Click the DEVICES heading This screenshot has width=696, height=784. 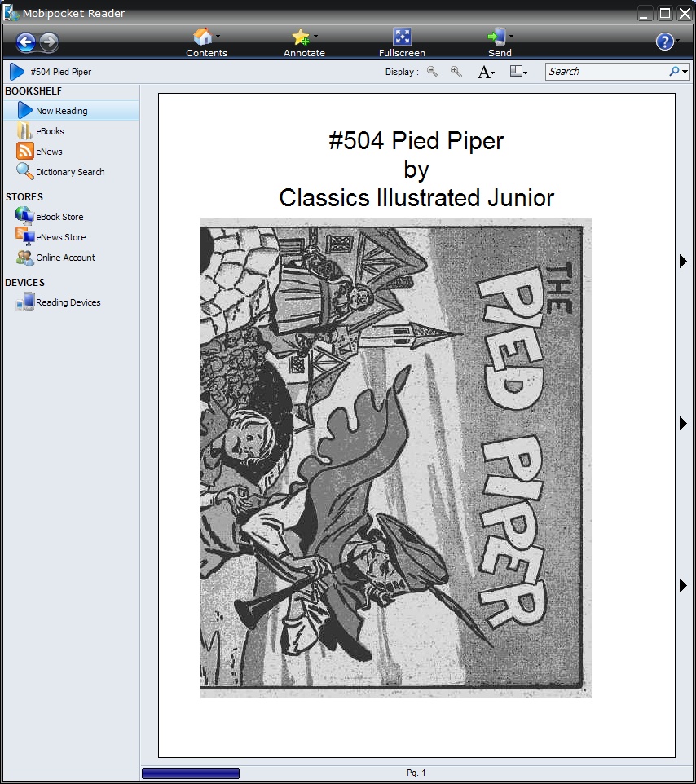tap(25, 283)
